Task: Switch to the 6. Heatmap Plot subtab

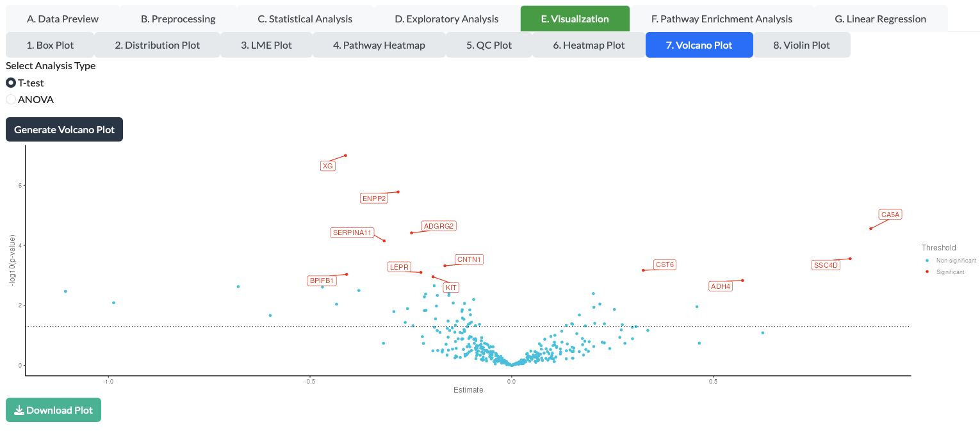Action: pyautogui.click(x=589, y=45)
